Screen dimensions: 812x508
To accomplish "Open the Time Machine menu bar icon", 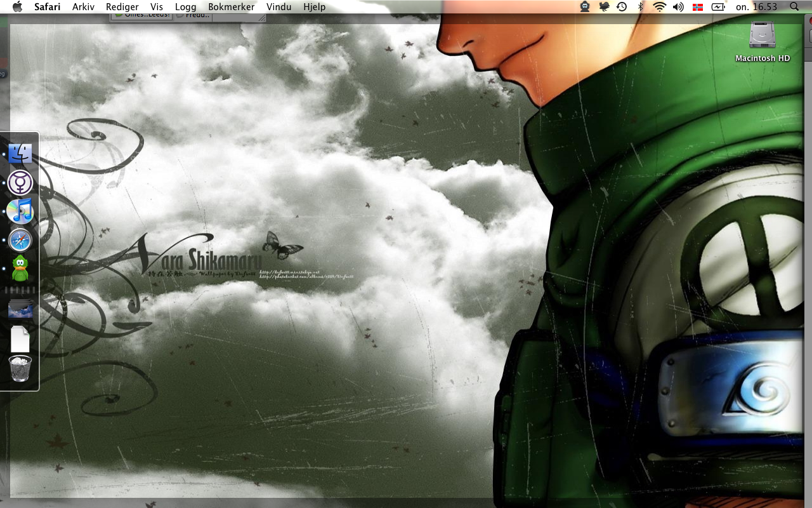I will (x=622, y=6).
